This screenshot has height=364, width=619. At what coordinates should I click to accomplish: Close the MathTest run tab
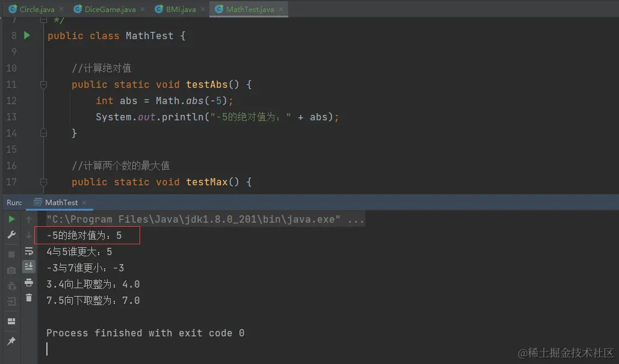click(x=84, y=203)
